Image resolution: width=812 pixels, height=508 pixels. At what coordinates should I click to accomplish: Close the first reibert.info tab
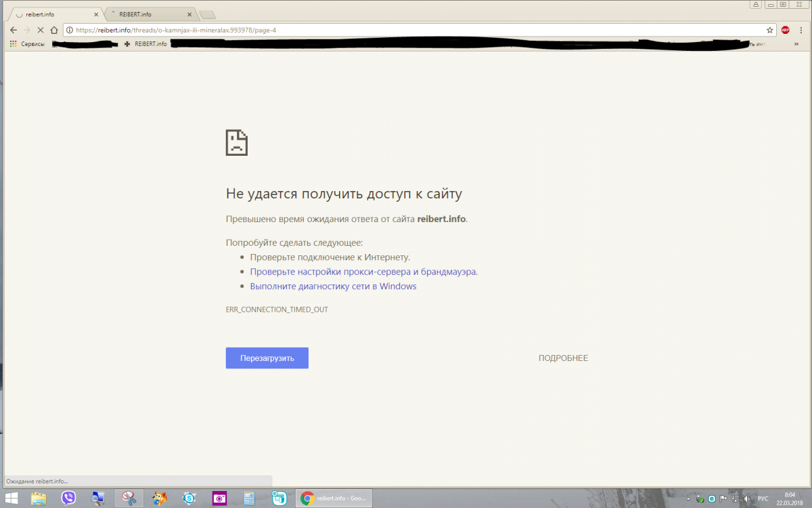click(95, 14)
